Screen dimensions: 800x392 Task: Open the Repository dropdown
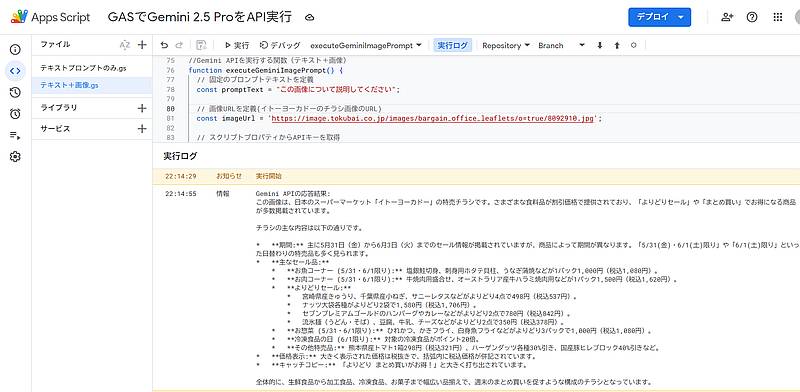506,45
